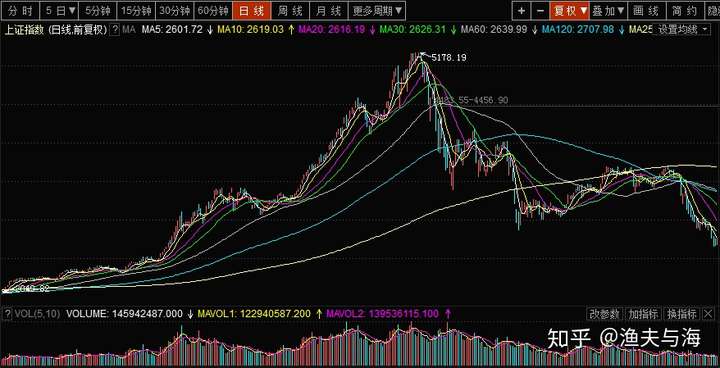Click the VOLUME: 145942487.000 value

[x=124, y=314]
